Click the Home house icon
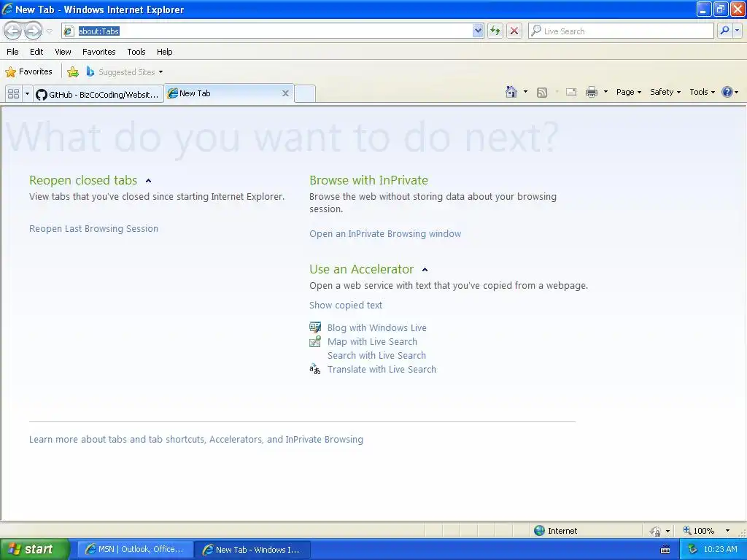 [x=511, y=92]
